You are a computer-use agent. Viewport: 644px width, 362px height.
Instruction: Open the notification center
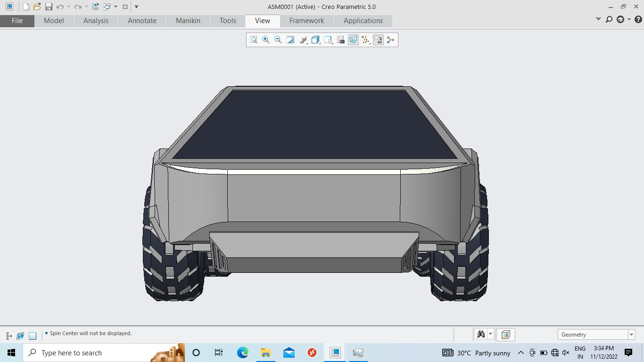coord(628,353)
